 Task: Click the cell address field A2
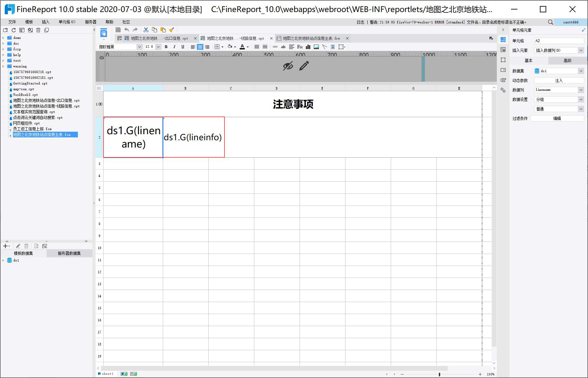click(x=559, y=41)
